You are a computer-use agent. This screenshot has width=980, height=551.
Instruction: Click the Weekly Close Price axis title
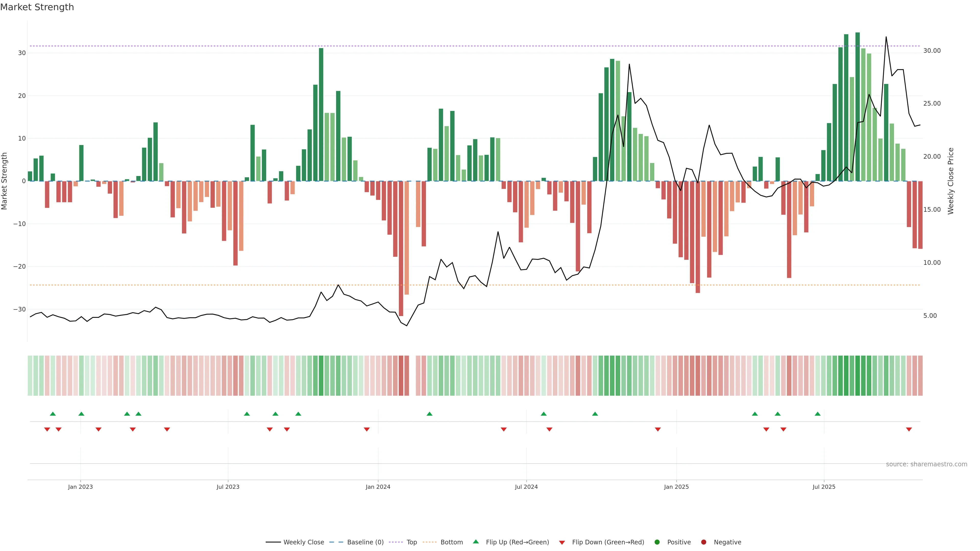(x=951, y=181)
